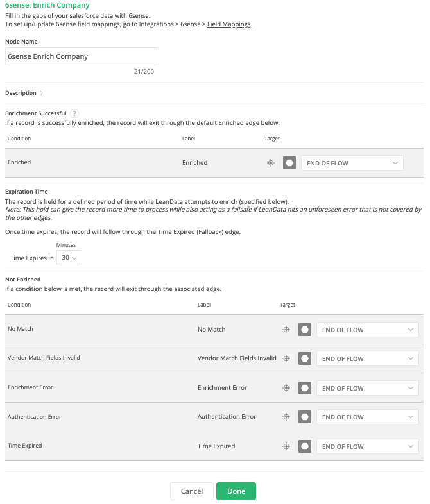Open the Field Mappings link

[x=229, y=24]
